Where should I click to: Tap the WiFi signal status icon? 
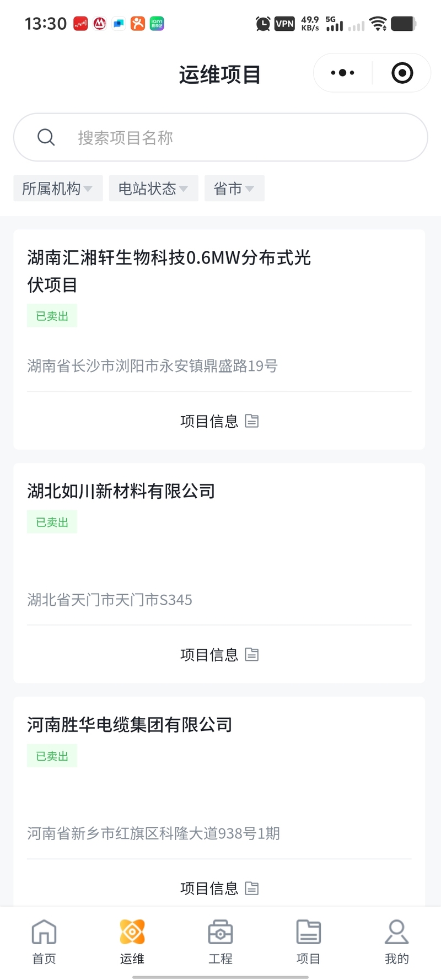378,24
